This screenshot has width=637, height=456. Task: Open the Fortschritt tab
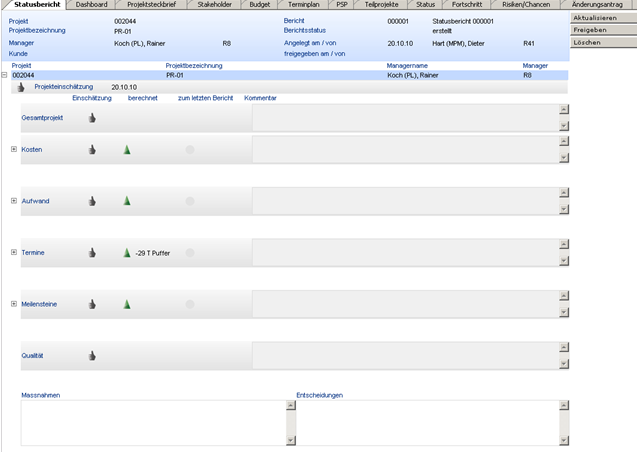[467, 4]
